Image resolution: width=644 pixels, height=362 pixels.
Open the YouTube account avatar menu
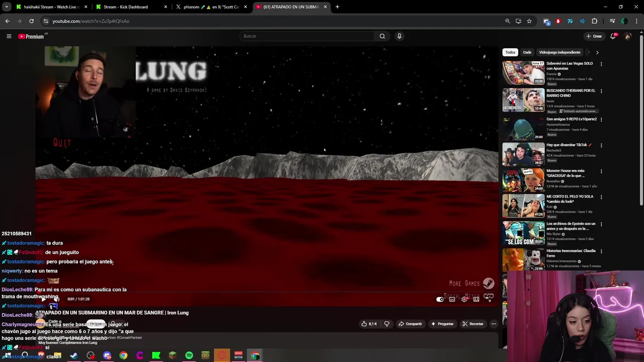(627, 36)
